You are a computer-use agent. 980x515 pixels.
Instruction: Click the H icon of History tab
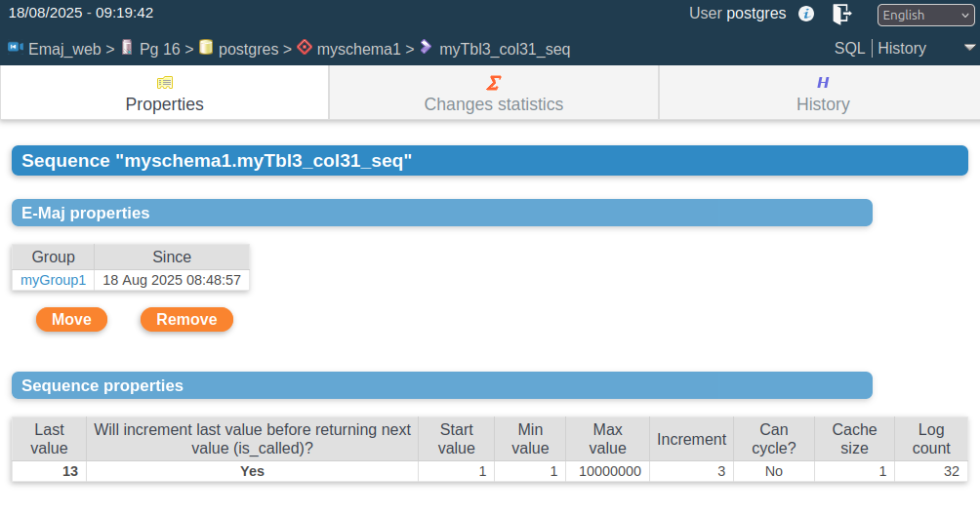pos(823,82)
